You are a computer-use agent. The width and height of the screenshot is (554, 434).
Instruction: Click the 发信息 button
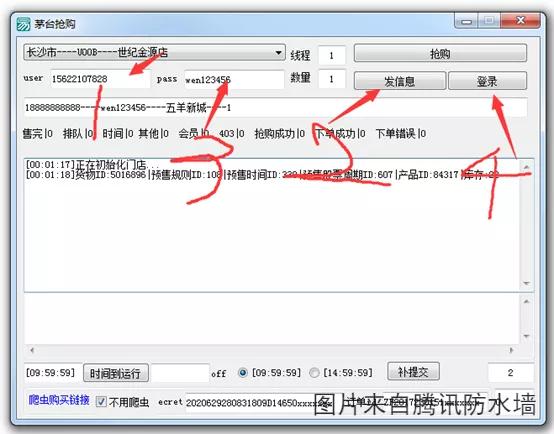[x=400, y=81]
